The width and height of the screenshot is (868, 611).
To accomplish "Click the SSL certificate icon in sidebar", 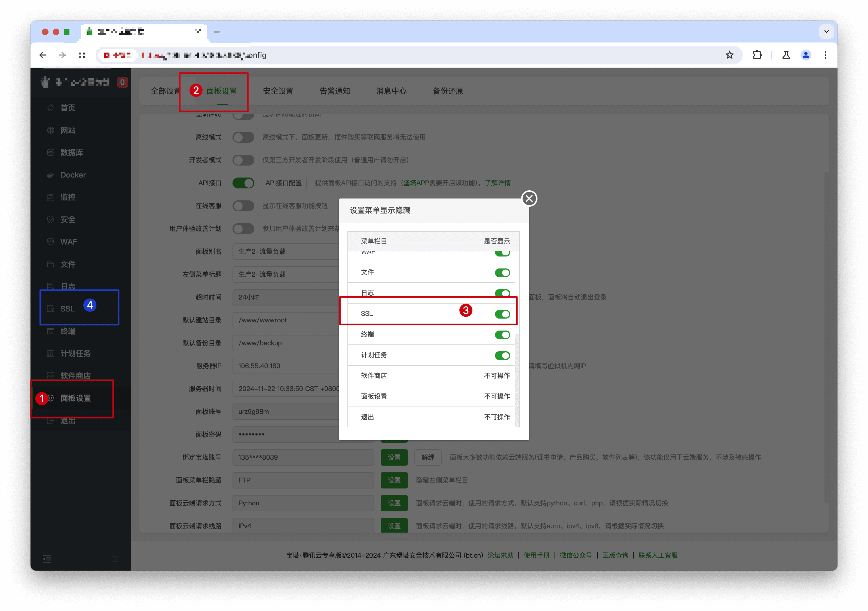I will [51, 309].
